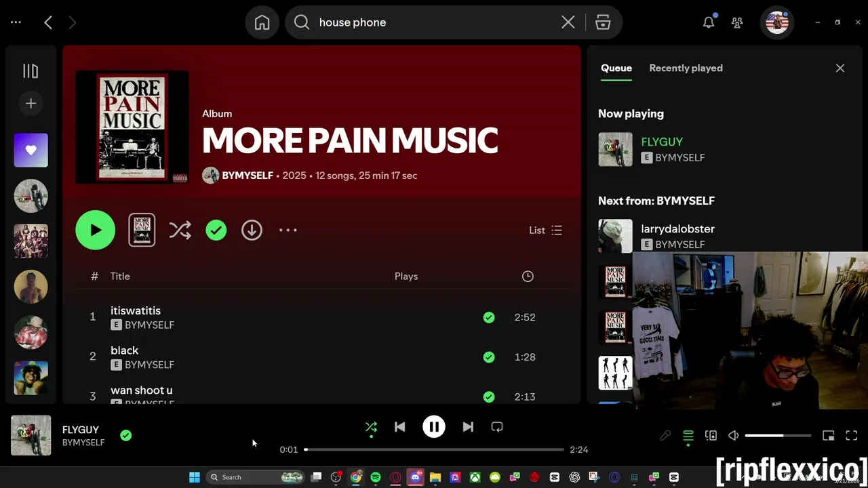This screenshot has width=868, height=488.
Task: Open the three-dot app menu at top left
Action: 16,22
